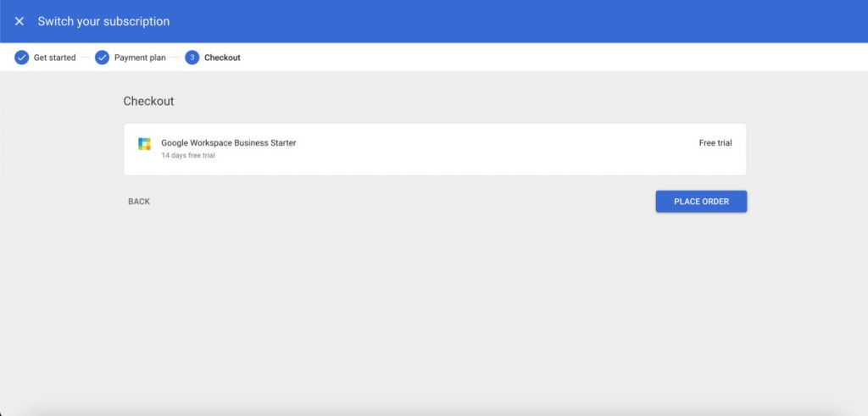This screenshot has width=868, height=416.
Task: Go to the Payment plan step label
Action: click(140, 58)
